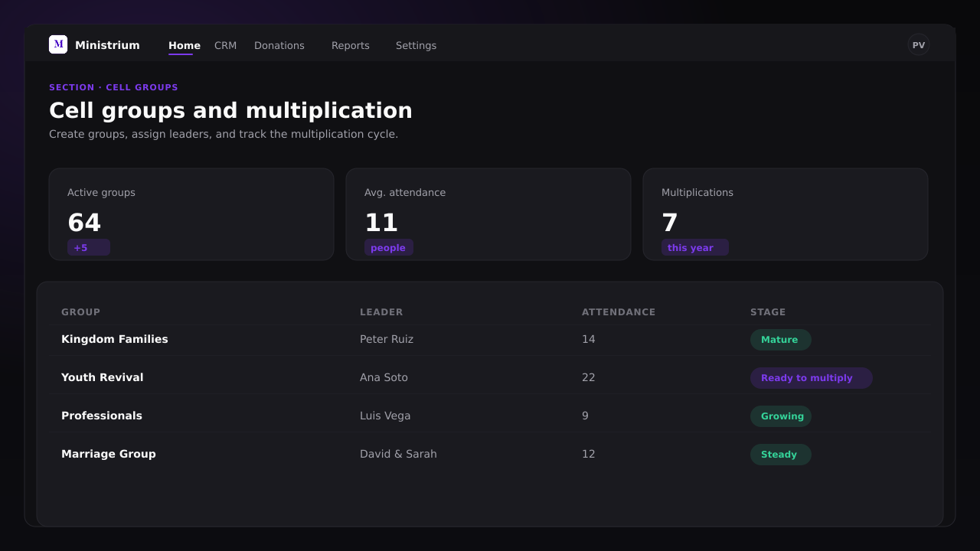980x551 pixels.
Task: Click the GROUP column header
Action: pos(80,312)
